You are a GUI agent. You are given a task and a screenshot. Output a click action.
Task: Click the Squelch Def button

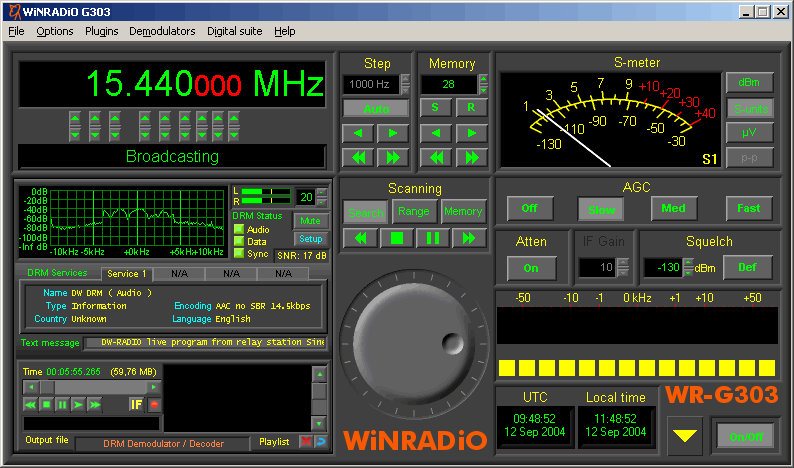(747, 267)
